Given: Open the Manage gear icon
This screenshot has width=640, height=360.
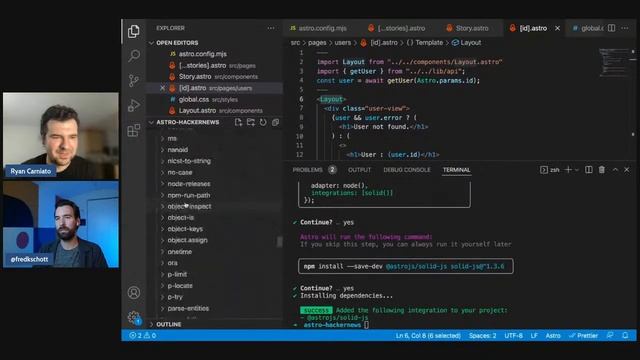Looking at the screenshot, I should pos(134,317).
